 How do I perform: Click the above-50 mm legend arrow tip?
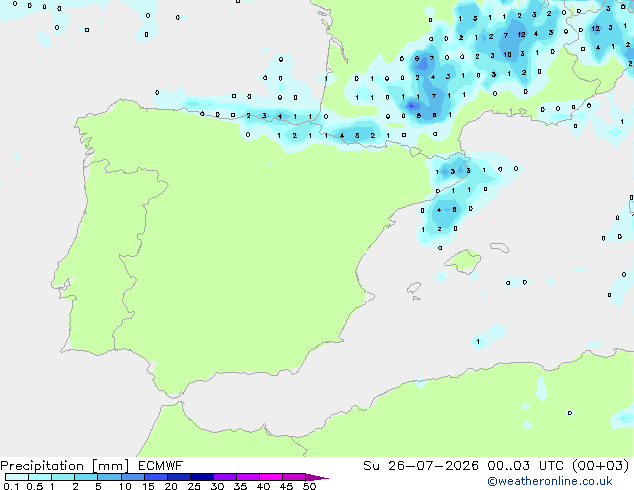pos(317,477)
